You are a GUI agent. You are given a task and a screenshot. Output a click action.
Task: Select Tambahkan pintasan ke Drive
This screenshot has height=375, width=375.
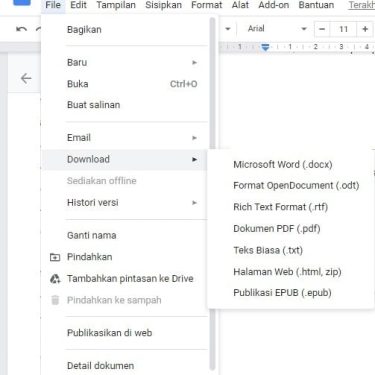[x=125, y=279]
